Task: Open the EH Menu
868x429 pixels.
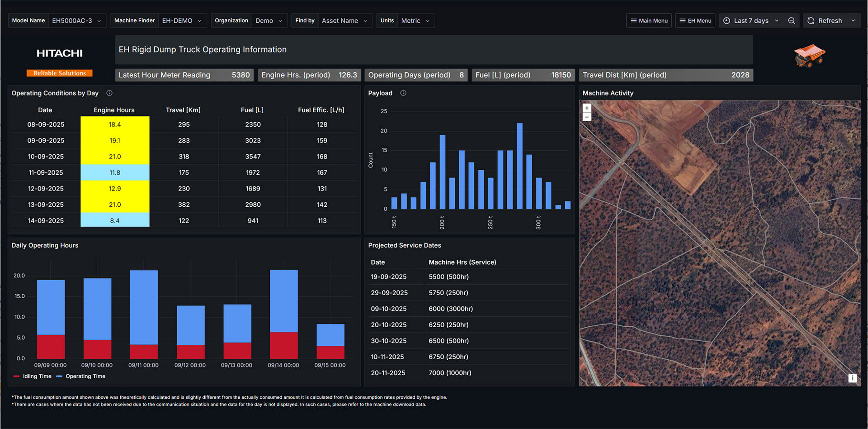Action: tap(695, 20)
